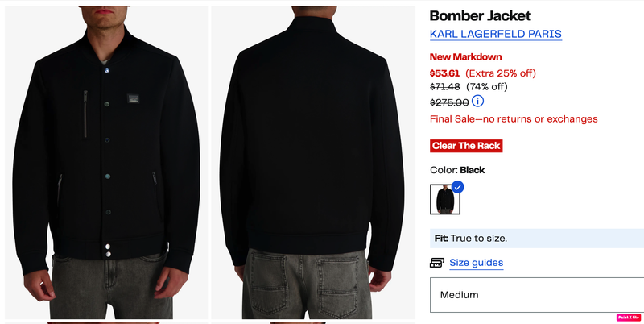The width and height of the screenshot is (644, 324).
Task: Click the New Markdown label
Action: click(x=466, y=56)
